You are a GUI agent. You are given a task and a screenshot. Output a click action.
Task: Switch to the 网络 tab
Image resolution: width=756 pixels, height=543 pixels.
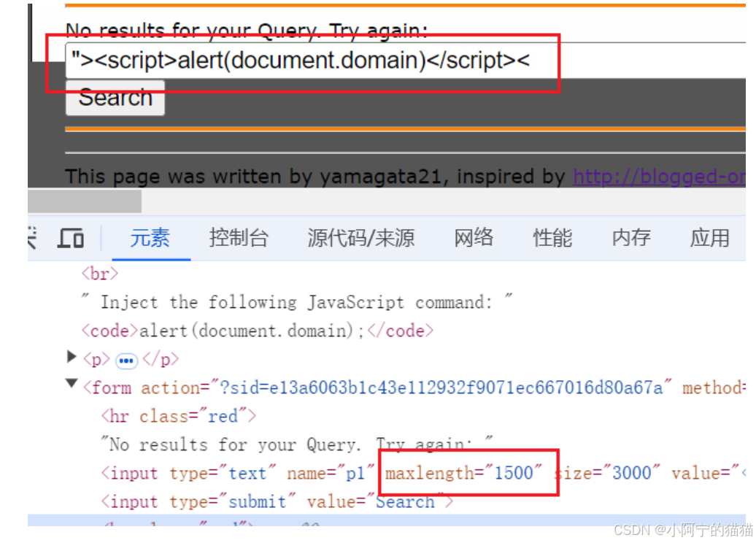pos(474,238)
